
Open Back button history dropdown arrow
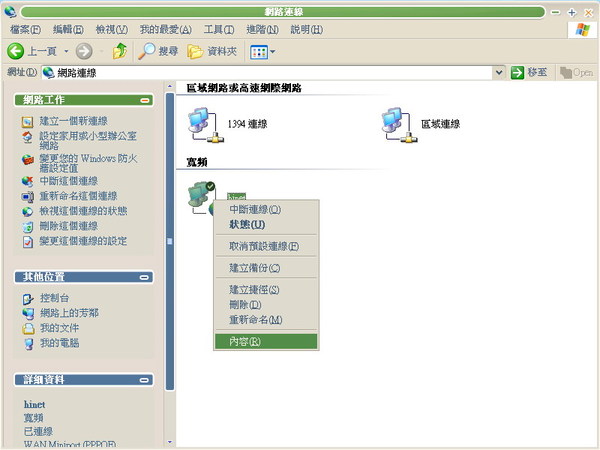point(66,51)
